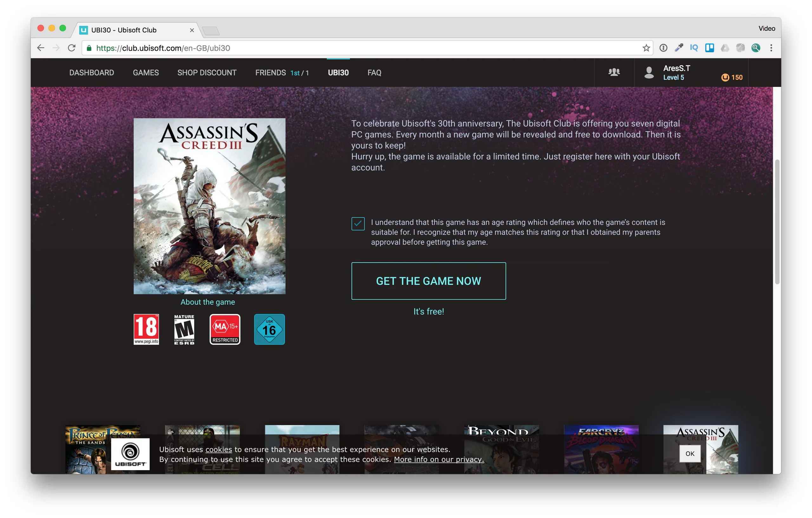
Task: Select the Beyond Good & Evil thumbnail
Action: click(501, 449)
